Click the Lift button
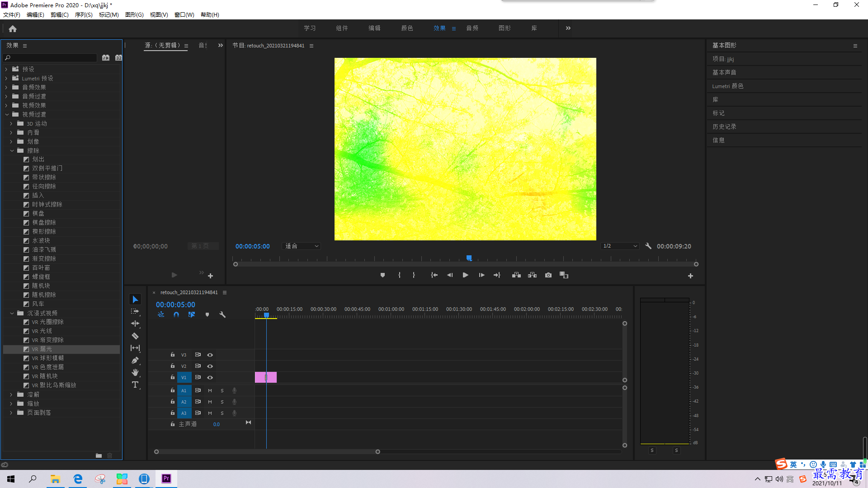This screenshot has height=488, width=868. point(516,275)
